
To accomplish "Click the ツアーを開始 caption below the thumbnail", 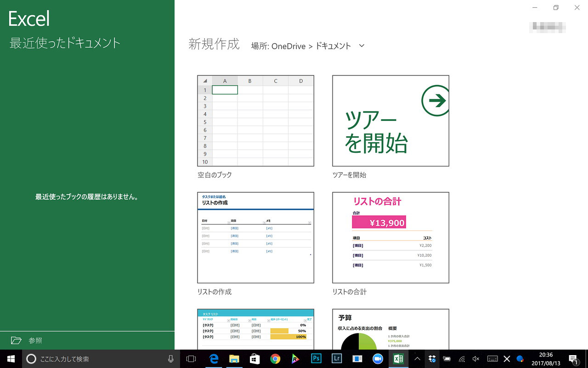I will point(350,175).
